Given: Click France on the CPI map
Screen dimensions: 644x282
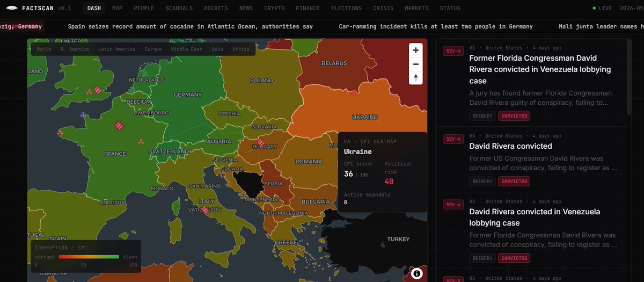Looking at the screenshot, I should point(115,154).
